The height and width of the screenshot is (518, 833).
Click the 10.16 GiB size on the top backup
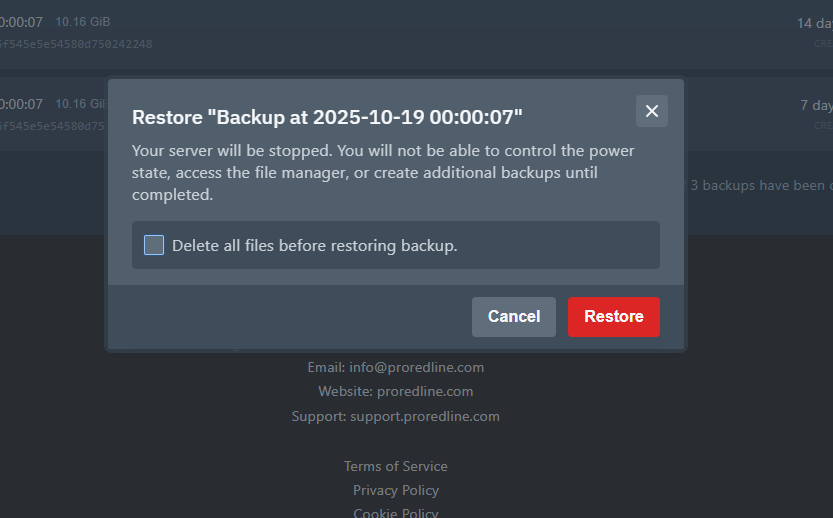pyautogui.click(x=83, y=22)
